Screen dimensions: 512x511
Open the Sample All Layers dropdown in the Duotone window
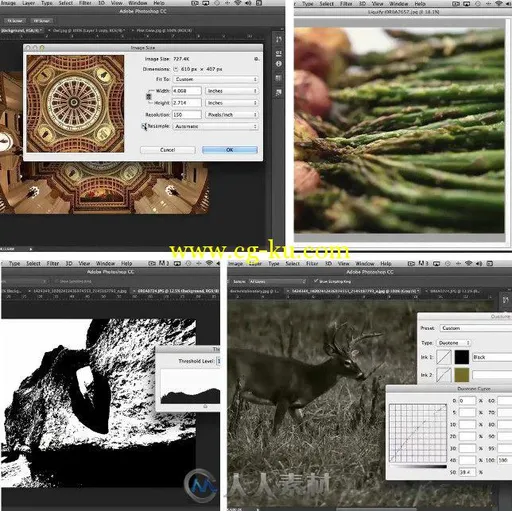tap(277, 282)
